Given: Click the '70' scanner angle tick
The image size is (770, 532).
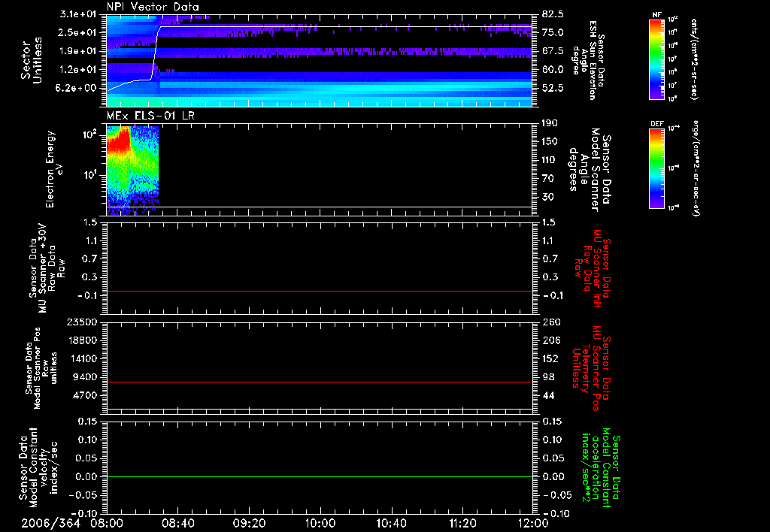Looking at the screenshot, I should (x=547, y=179).
